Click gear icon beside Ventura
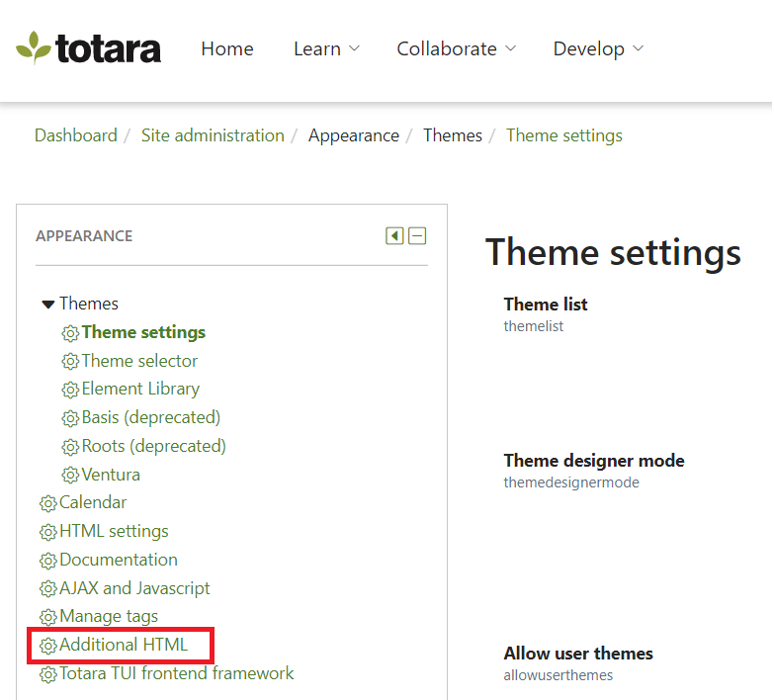The image size is (774, 700). tap(70, 476)
